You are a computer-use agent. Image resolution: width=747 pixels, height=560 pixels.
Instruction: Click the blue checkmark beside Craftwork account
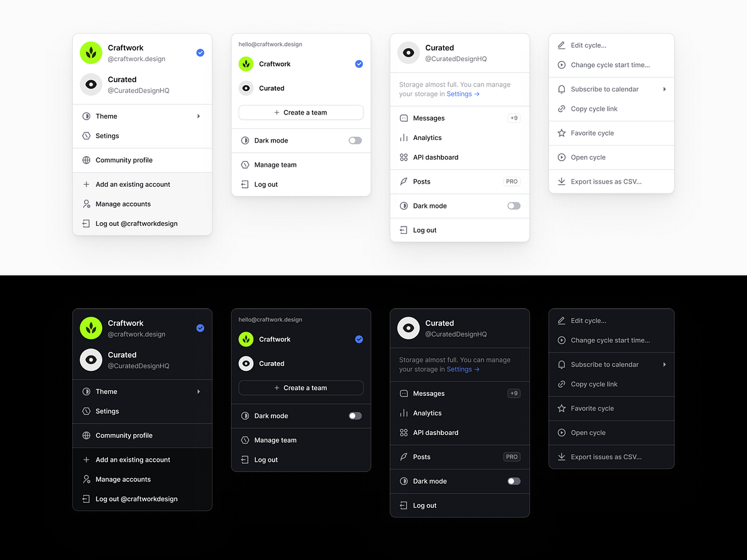point(200,53)
